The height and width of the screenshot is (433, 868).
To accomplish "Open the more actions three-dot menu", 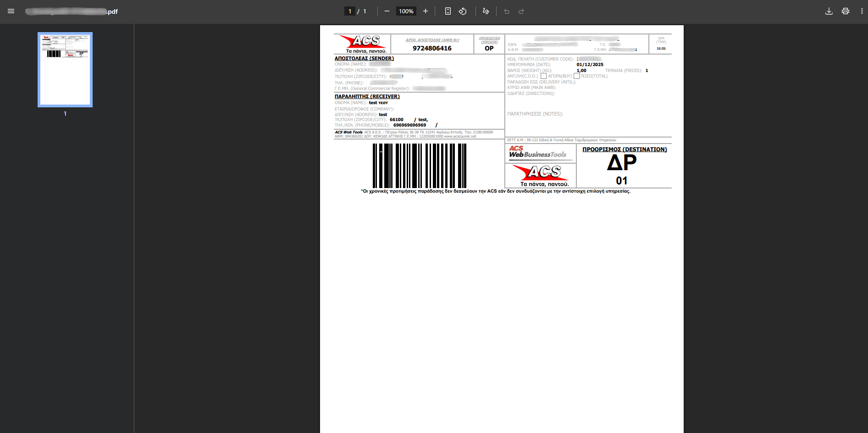I will click(862, 11).
